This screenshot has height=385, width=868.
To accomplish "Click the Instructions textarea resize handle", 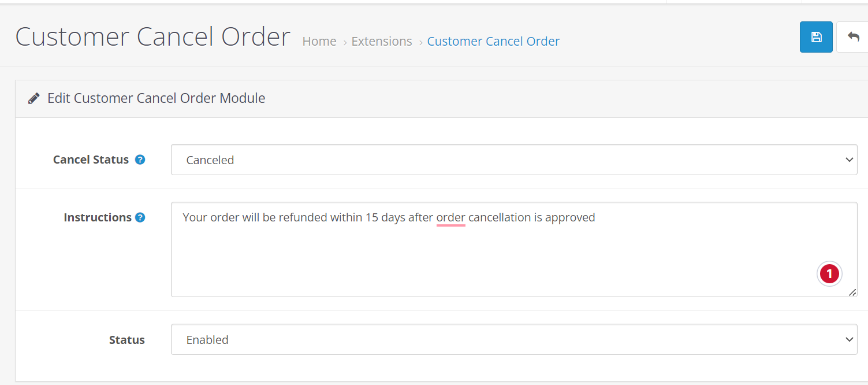I will pos(852,293).
